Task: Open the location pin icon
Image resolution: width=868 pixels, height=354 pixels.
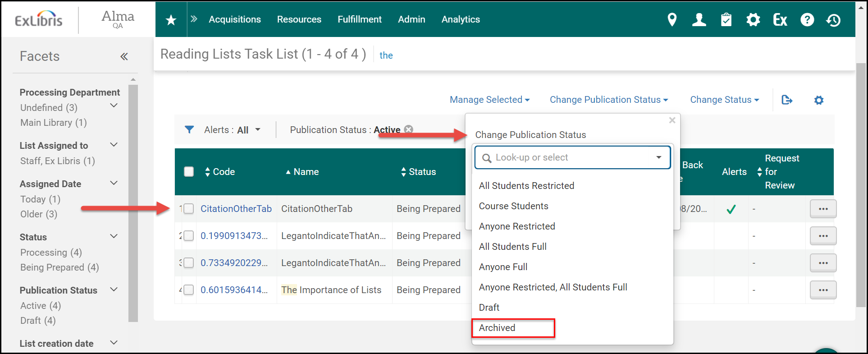Action: click(672, 20)
